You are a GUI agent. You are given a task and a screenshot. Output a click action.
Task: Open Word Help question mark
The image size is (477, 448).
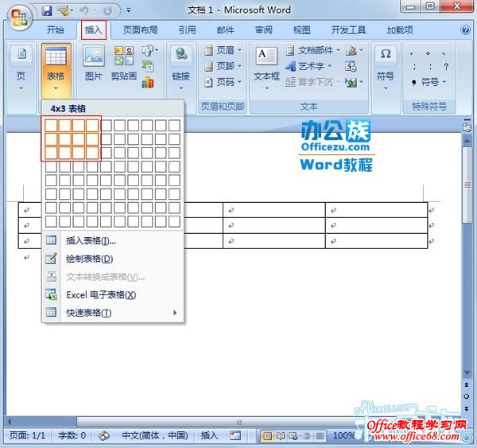coord(465,30)
